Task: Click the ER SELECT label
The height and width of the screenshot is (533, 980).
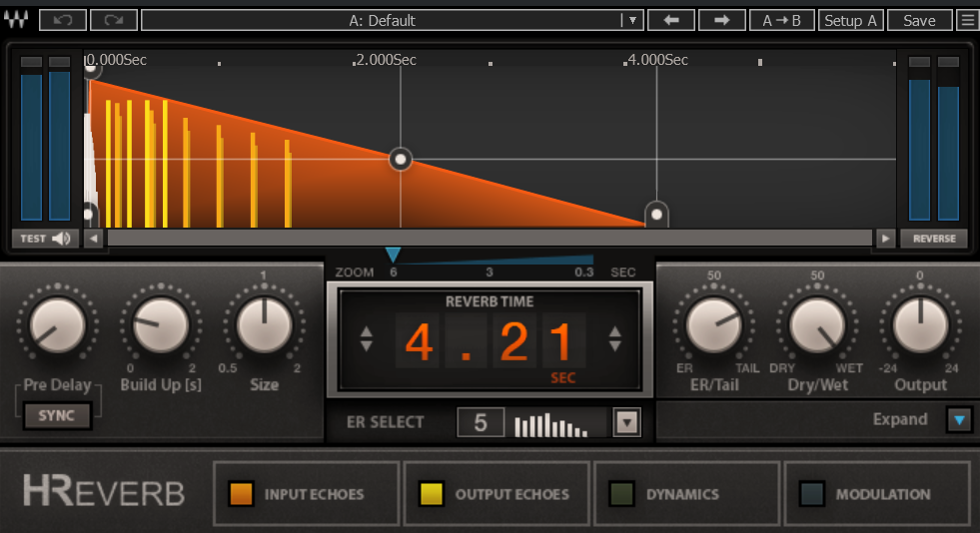Action: tap(385, 422)
